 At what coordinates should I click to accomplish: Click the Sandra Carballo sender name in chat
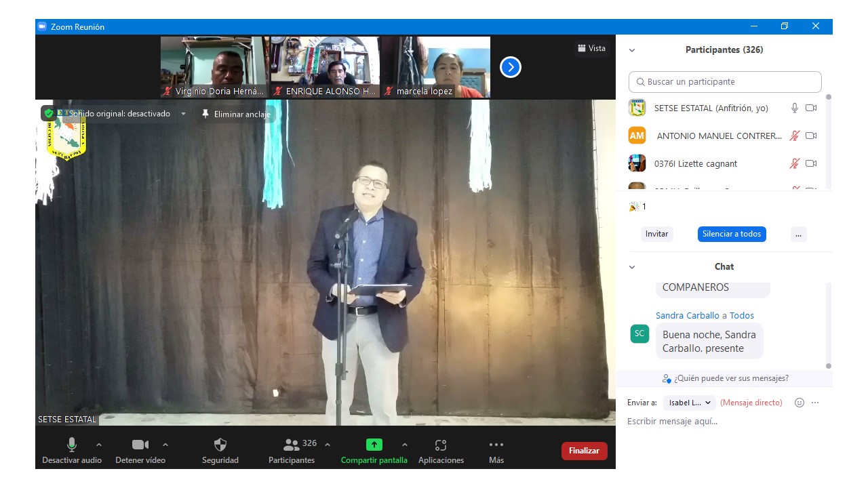(688, 315)
